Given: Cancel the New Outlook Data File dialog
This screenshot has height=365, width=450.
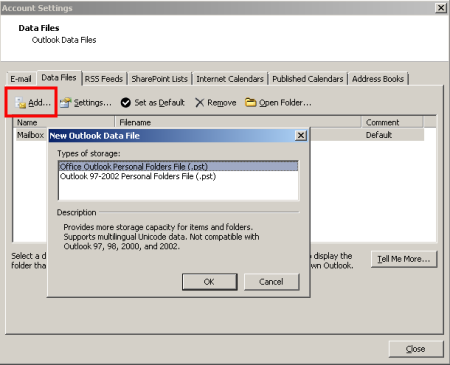Looking at the screenshot, I should 272,282.
